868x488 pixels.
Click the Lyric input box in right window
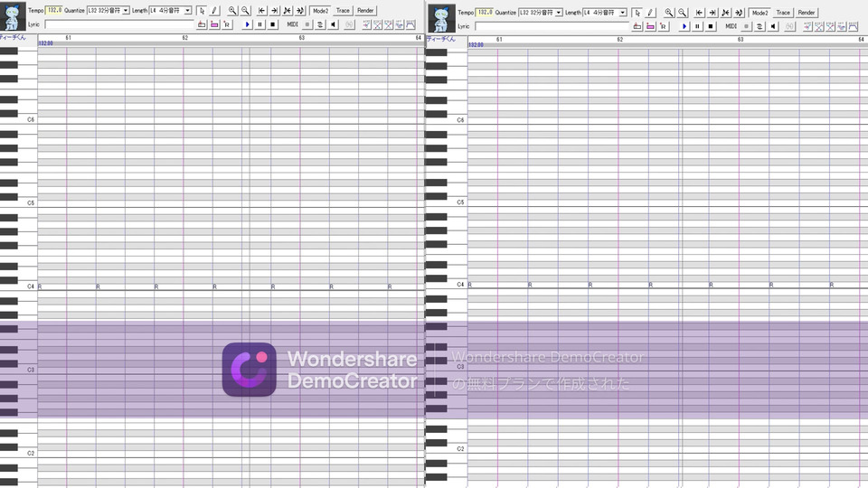552,26
